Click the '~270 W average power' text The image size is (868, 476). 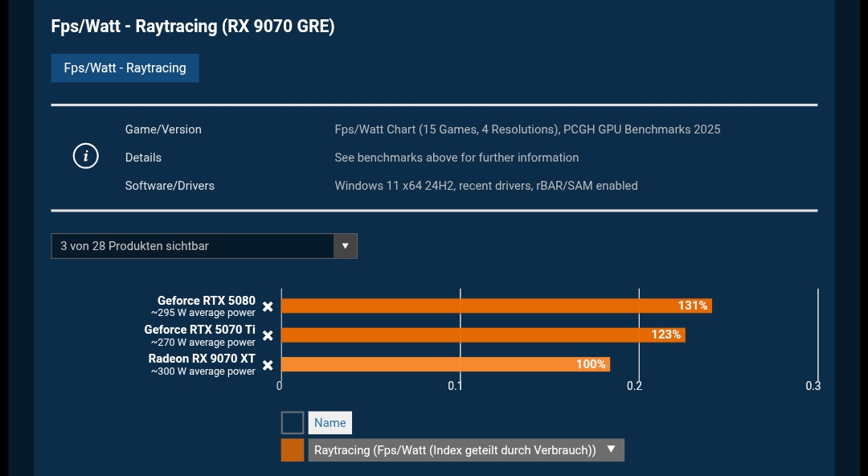click(x=203, y=343)
